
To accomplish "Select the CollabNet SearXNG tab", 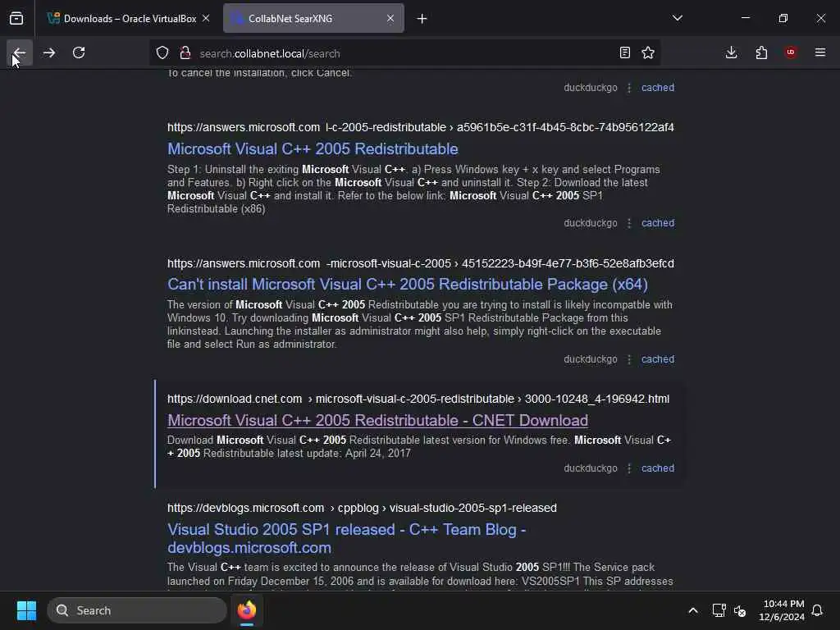I will 313,18.
